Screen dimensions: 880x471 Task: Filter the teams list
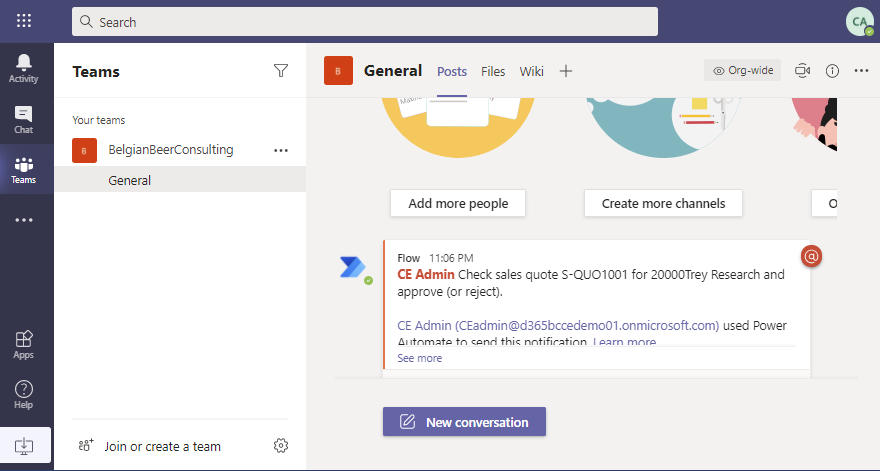[281, 71]
